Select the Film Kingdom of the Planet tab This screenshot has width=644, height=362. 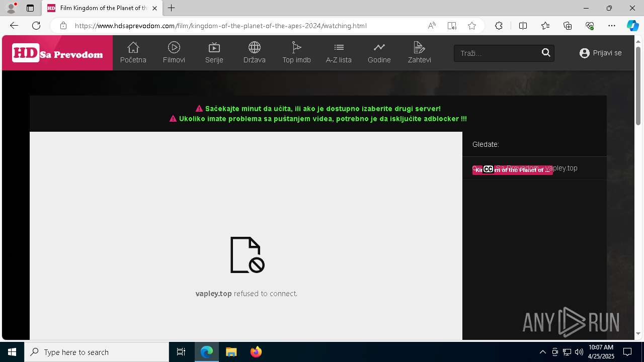tap(102, 8)
